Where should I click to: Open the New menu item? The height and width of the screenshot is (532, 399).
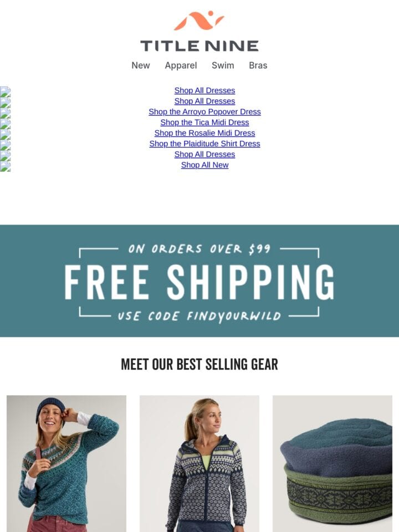tap(140, 65)
